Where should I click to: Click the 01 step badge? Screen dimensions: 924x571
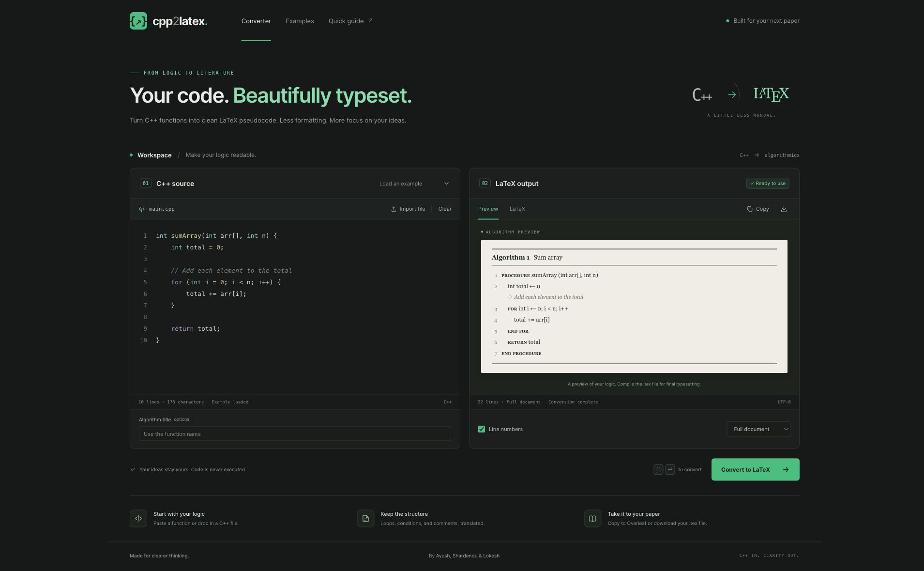click(145, 184)
